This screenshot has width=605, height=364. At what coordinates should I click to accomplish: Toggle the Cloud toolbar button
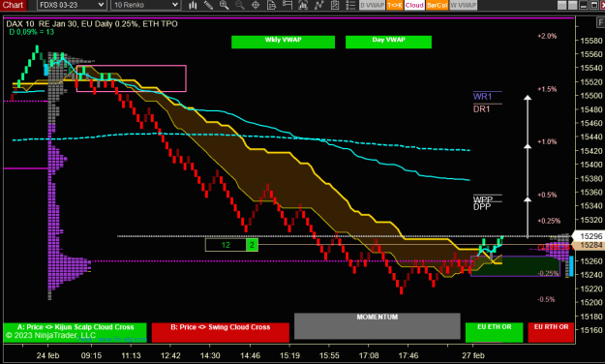pos(414,5)
